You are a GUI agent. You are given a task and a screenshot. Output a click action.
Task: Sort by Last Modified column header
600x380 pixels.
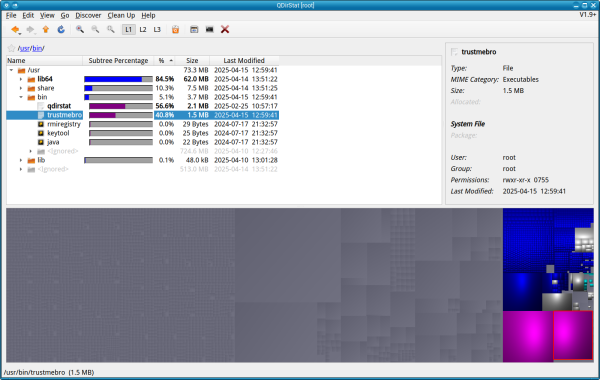pos(244,60)
